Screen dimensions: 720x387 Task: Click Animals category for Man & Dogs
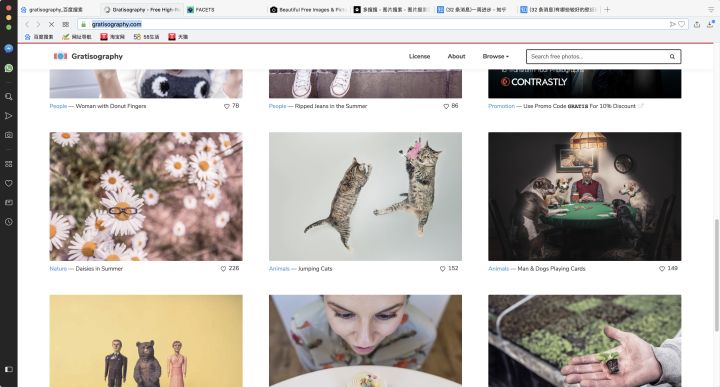(x=499, y=269)
